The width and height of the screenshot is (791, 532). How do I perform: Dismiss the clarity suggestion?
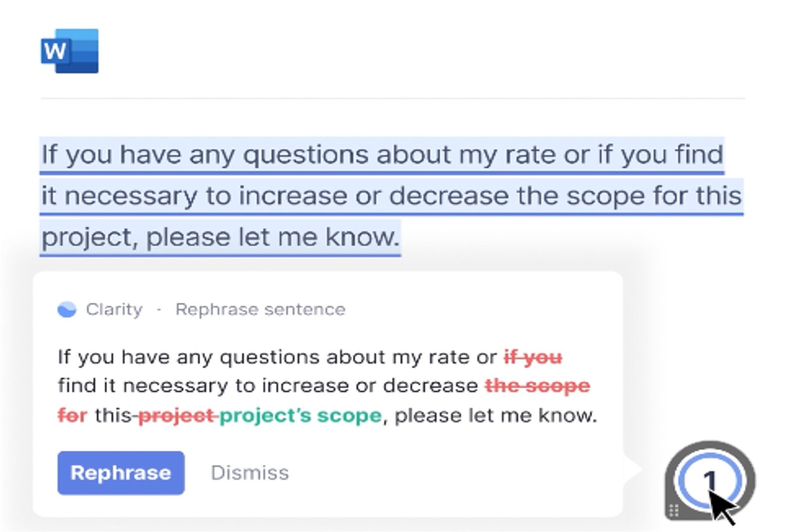[x=250, y=473]
